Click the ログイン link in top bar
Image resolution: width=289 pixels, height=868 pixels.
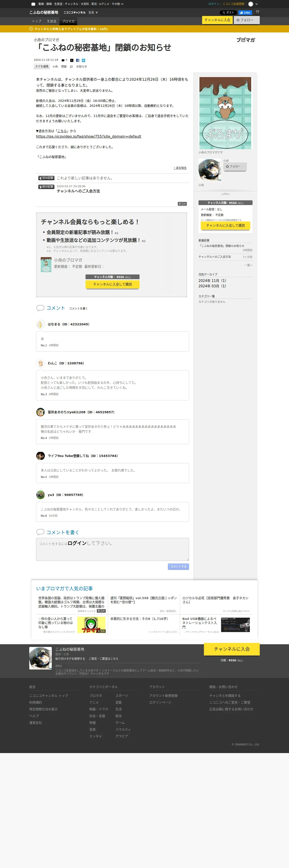[x=214, y=4]
